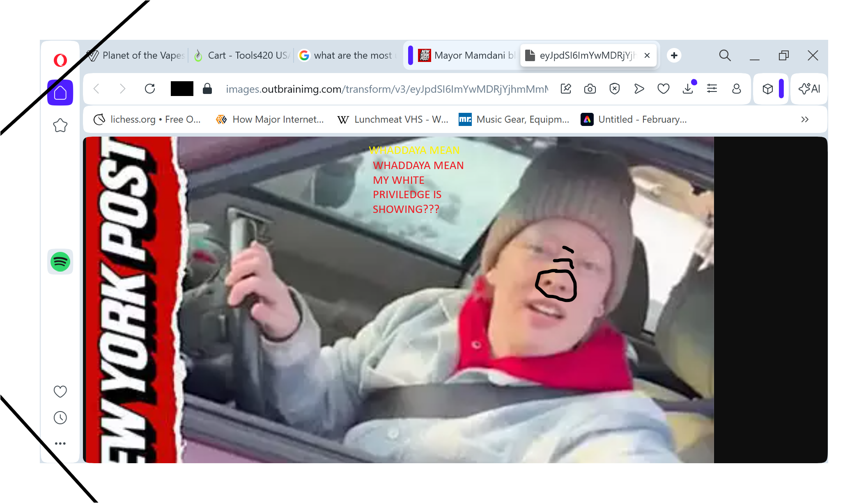Add page to bookmarks with heart icon
The width and height of the screenshot is (868, 503).
663,89
